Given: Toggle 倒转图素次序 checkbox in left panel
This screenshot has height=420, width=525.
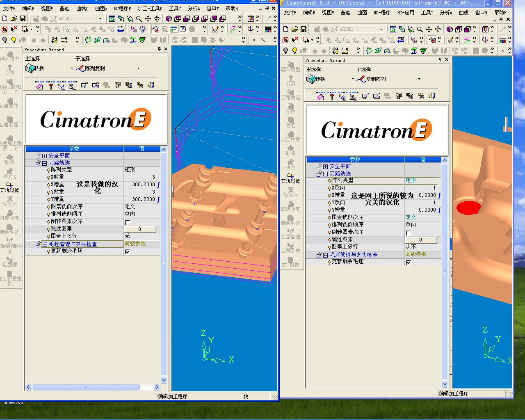Looking at the screenshot, I should pyautogui.click(x=128, y=222).
